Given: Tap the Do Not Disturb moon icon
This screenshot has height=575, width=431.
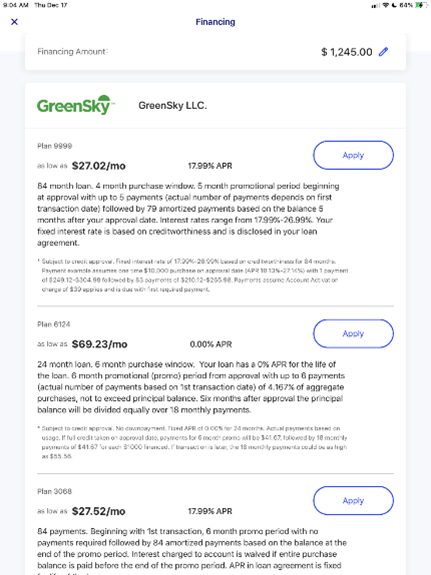Looking at the screenshot, I should point(394,5).
